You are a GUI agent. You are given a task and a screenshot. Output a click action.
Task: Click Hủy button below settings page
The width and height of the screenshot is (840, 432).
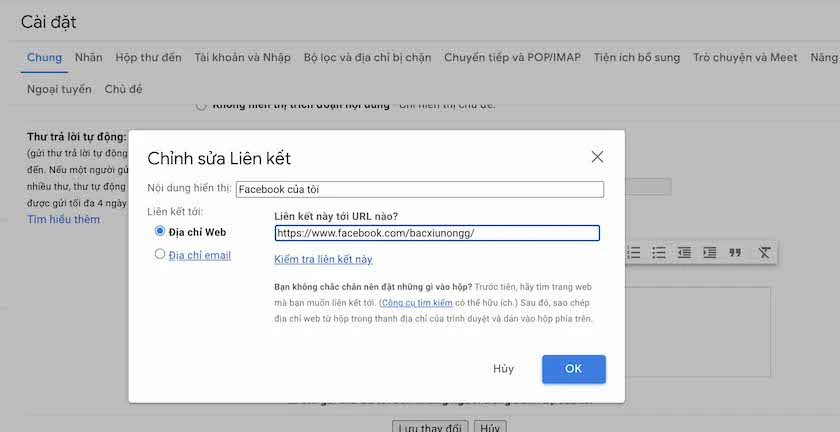(490, 428)
